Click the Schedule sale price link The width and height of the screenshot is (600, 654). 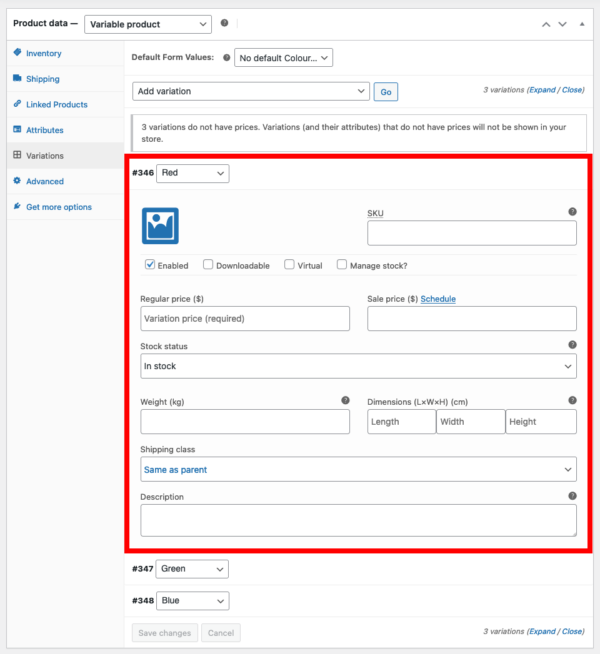pyautogui.click(x=438, y=298)
